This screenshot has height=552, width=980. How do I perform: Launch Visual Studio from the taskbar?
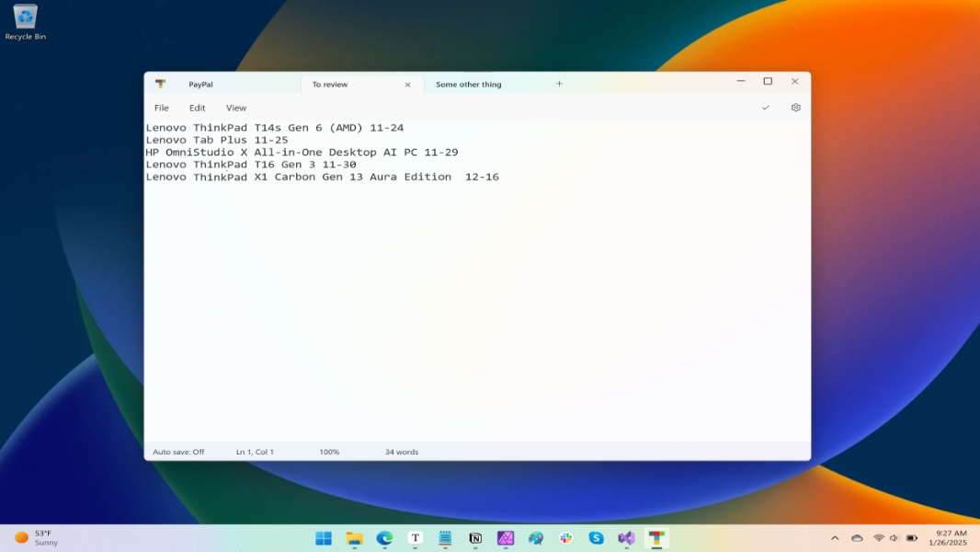627,538
